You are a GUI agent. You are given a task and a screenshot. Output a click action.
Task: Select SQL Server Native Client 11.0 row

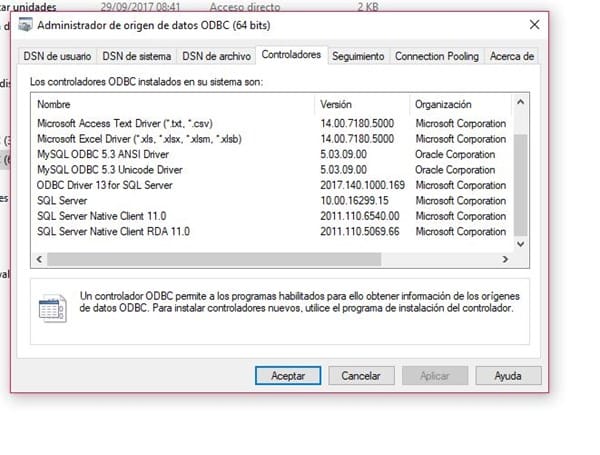click(272, 216)
